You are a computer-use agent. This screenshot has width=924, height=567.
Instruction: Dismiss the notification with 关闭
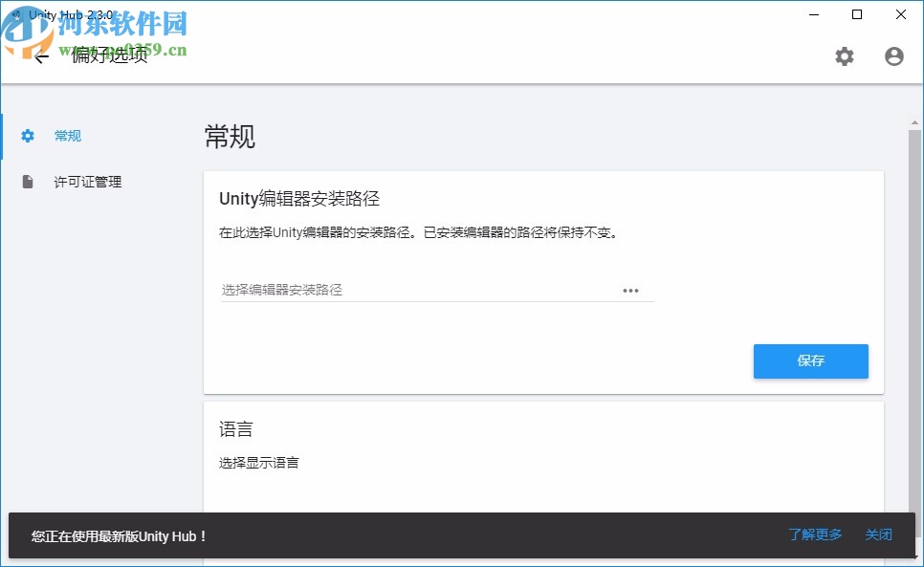[878, 535]
